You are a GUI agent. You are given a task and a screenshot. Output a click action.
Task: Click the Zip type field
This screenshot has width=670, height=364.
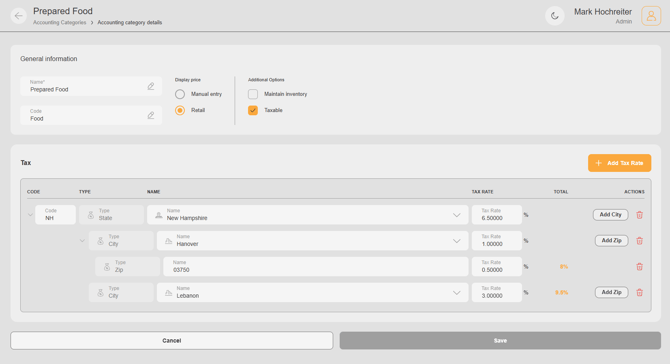[127, 267]
